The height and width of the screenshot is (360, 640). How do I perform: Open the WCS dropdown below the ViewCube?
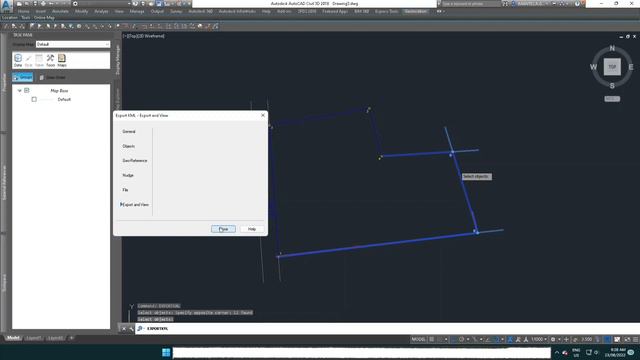pyautogui.click(x=612, y=99)
